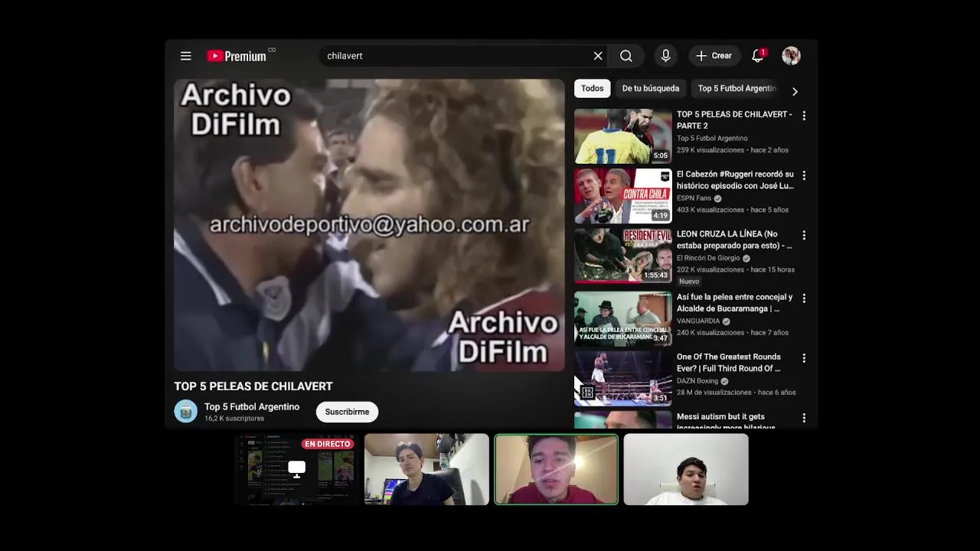
Task: Open the Resident Evil stream thumbnail
Action: 623,256
